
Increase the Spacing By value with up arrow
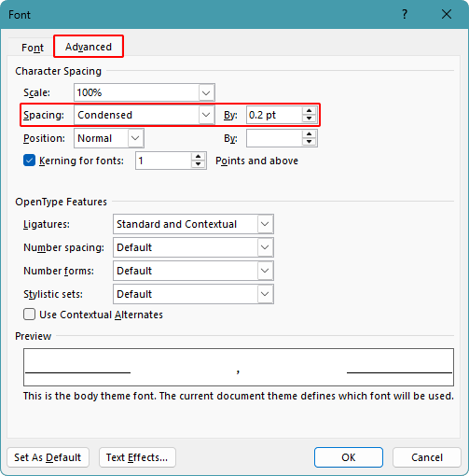coord(309,111)
